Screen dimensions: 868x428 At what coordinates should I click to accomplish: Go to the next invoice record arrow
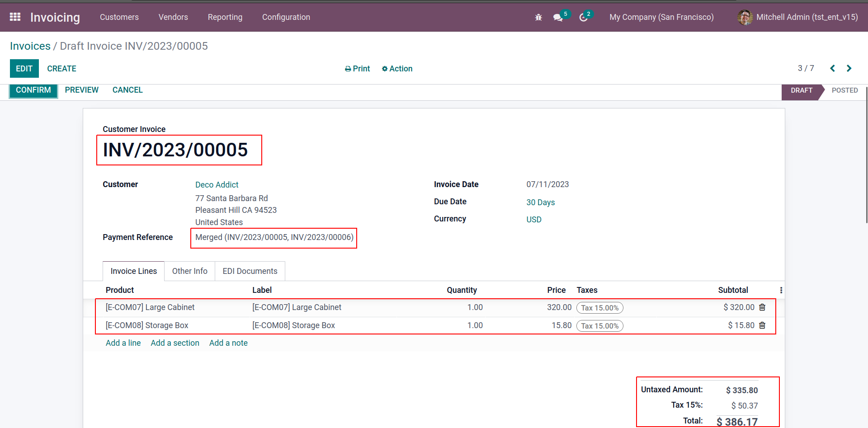pos(849,68)
